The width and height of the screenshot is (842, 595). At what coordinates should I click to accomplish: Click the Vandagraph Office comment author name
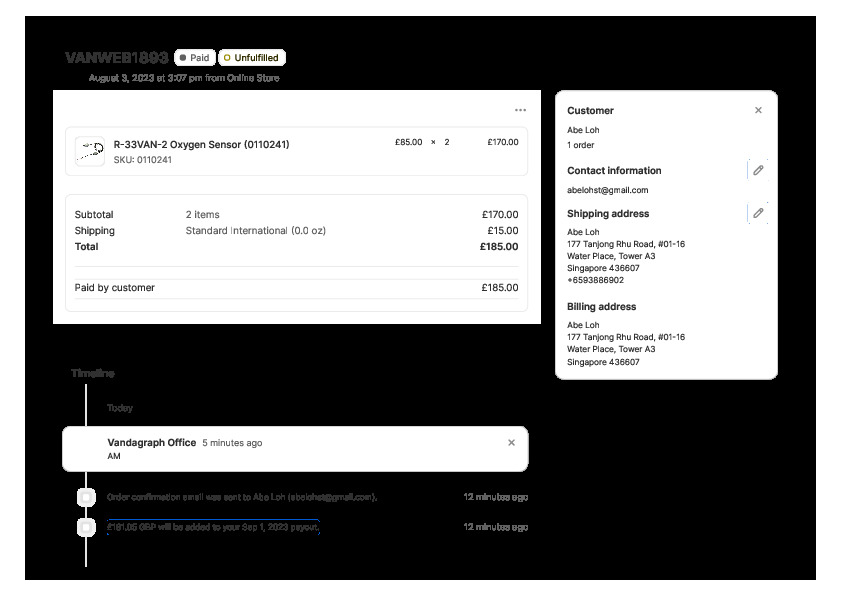(151, 442)
